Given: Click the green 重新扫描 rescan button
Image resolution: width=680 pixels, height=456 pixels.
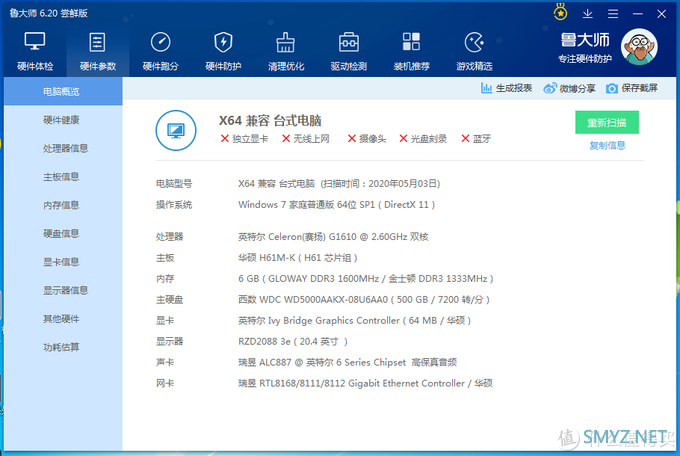Looking at the screenshot, I should tap(607, 123).
